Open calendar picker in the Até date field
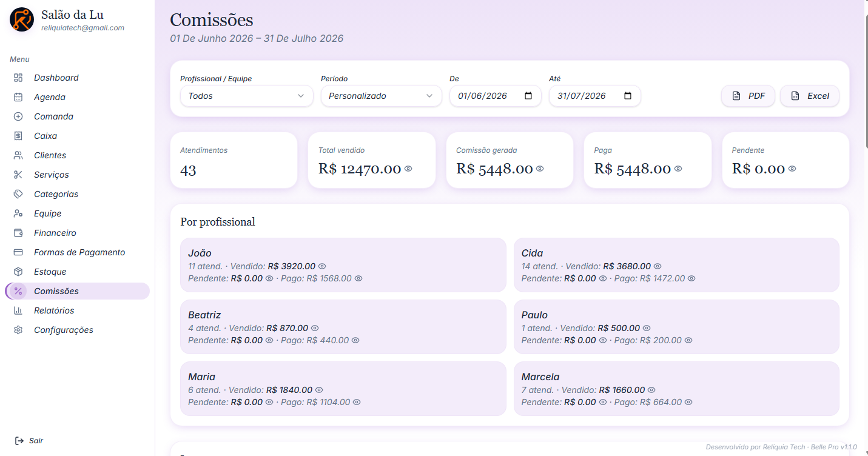The image size is (868, 456). coord(628,96)
